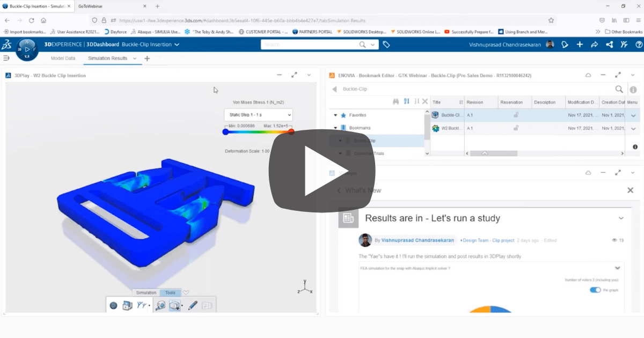Screen dimensions: 644x338
Task: Select the Customer Trials tree item
Action: point(368,153)
